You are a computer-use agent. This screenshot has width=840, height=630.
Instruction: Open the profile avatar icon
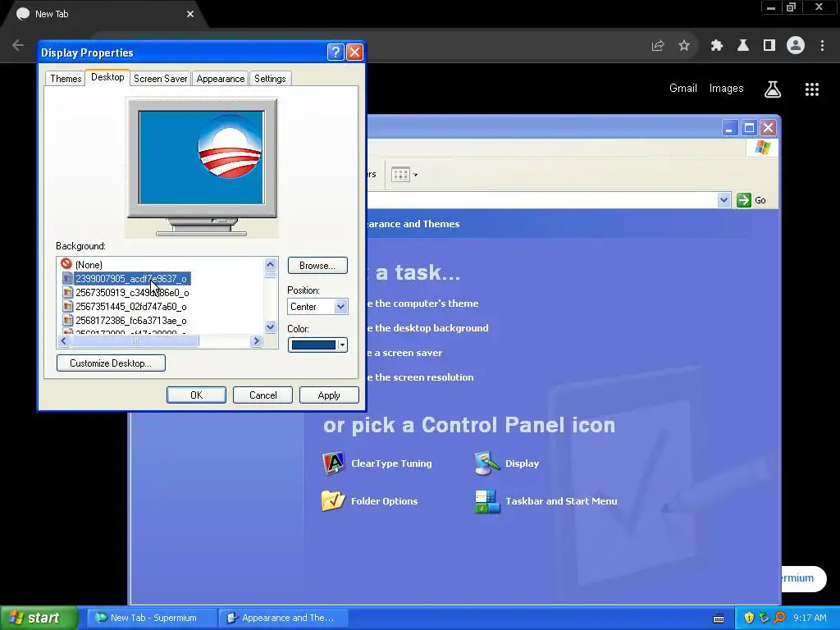796,46
